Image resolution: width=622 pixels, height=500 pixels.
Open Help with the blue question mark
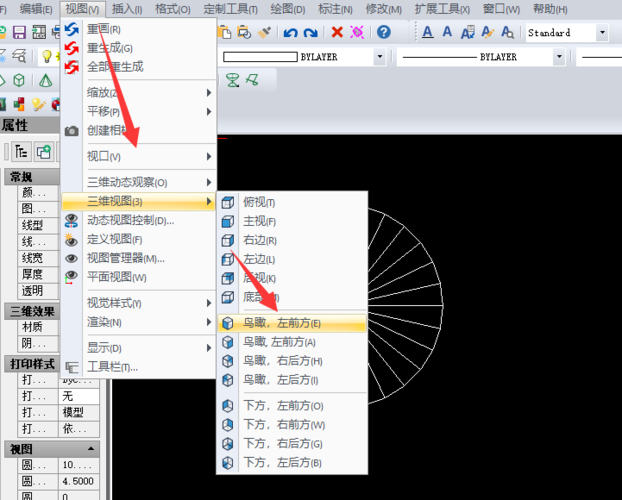click(x=384, y=32)
